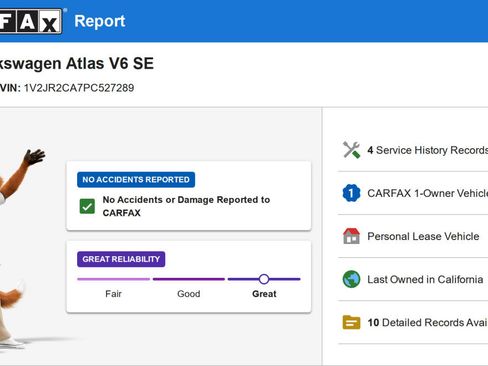Click the Volkswagen Atlas V6 SE title

pyautogui.click(x=77, y=63)
